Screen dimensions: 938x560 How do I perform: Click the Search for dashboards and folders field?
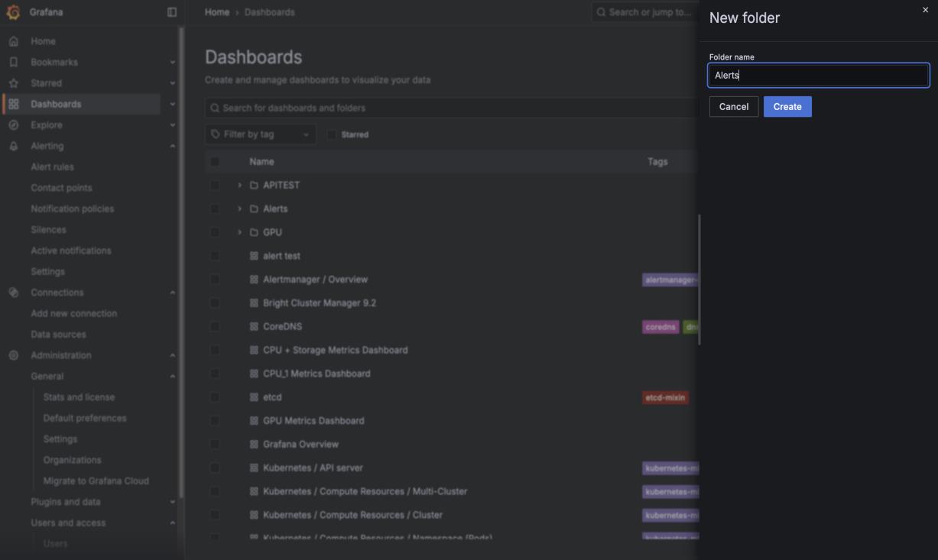tap(452, 108)
